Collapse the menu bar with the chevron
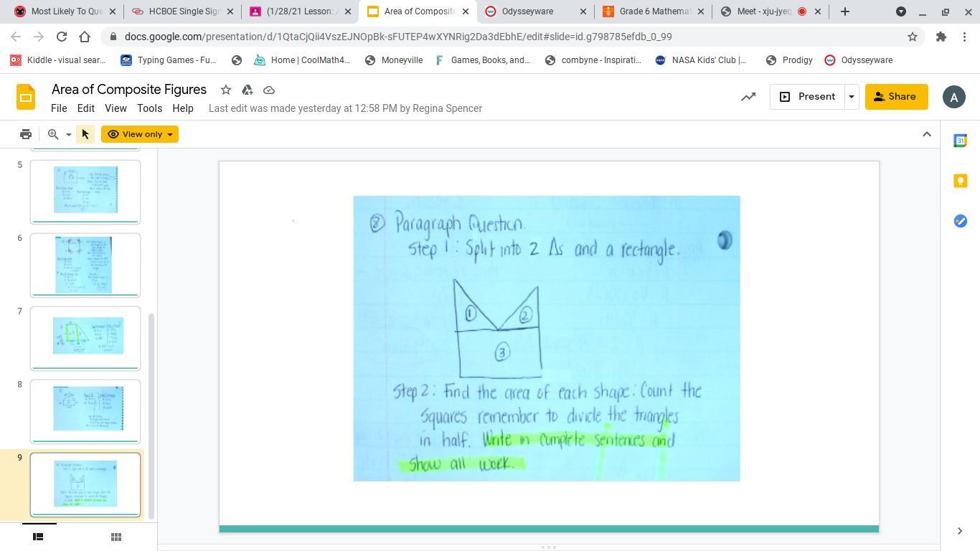The height and width of the screenshot is (551, 980). coord(927,134)
